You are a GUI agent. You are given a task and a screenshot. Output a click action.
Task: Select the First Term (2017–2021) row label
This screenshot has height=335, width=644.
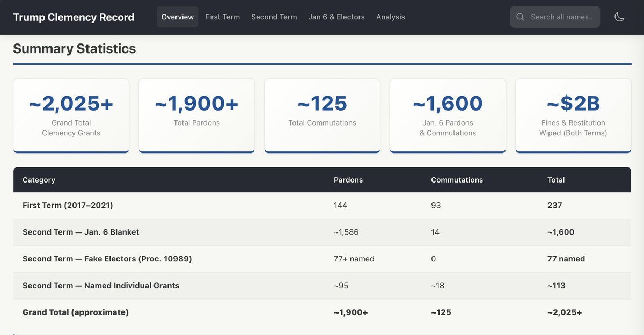click(68, 205)
